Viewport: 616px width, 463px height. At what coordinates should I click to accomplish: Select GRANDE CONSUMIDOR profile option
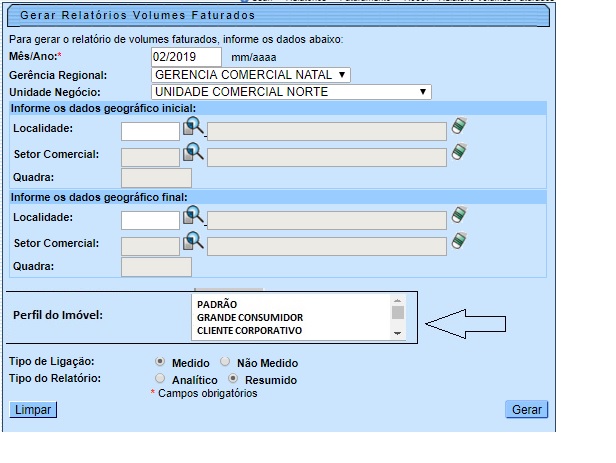[x=250, y=317]
